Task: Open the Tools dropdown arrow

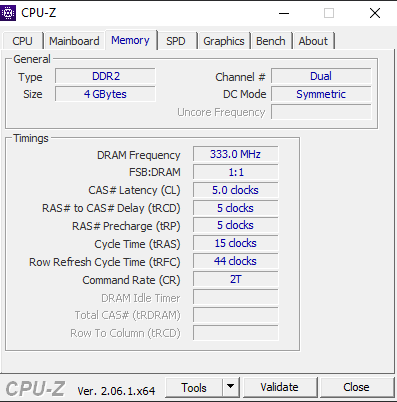Action: [x=230, y=387]
